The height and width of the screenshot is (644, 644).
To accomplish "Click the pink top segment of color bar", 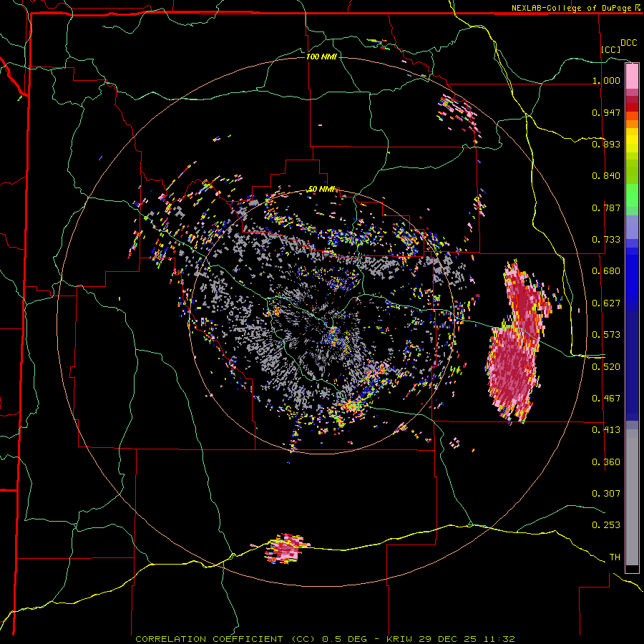I will pos(632,77).
